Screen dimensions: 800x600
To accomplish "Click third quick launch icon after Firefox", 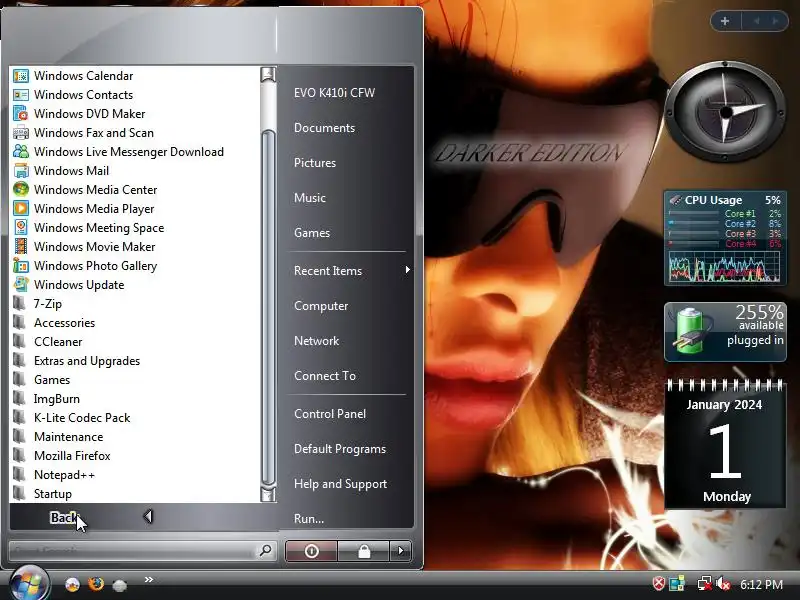I will coord(119,585).
